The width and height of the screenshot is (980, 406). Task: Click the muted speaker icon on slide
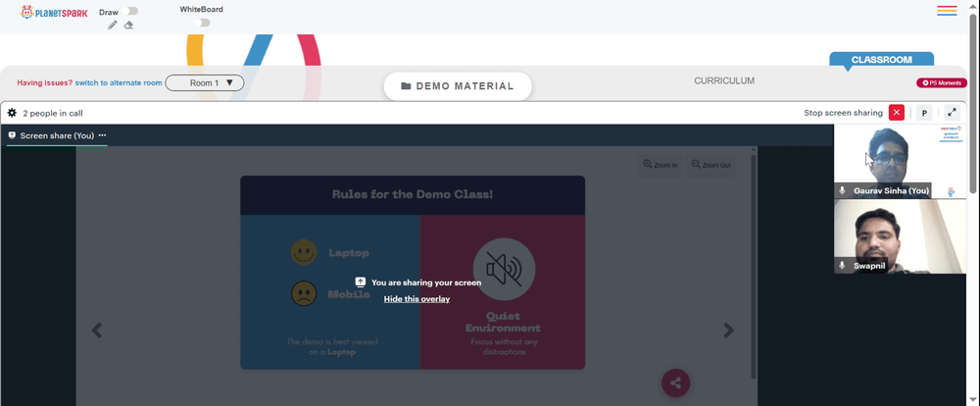coord(504,269)
